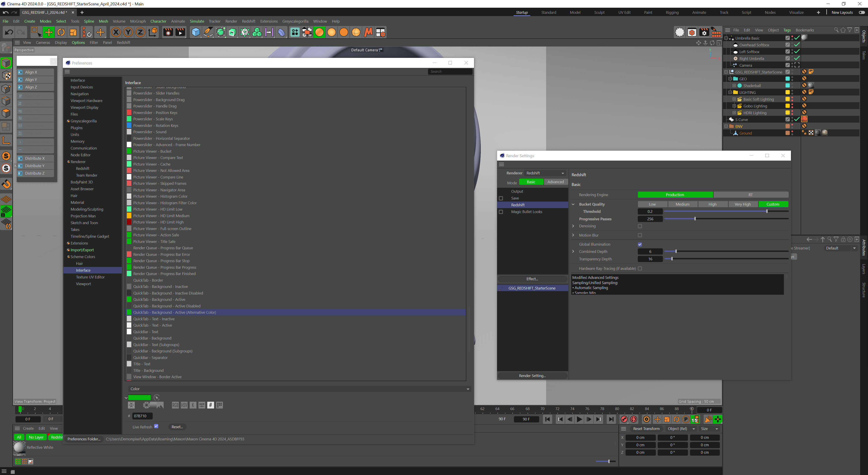Click the Reset... button
This screenshot has width=868, height=475.
177,427
